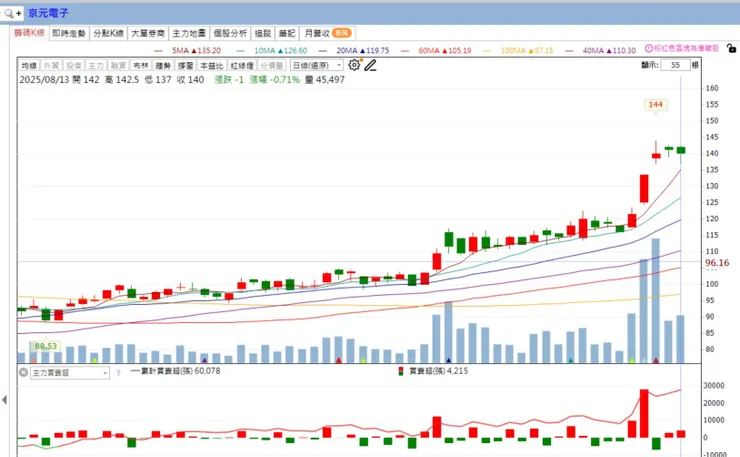Switch to 即時走勢 tab

[69, 33]
